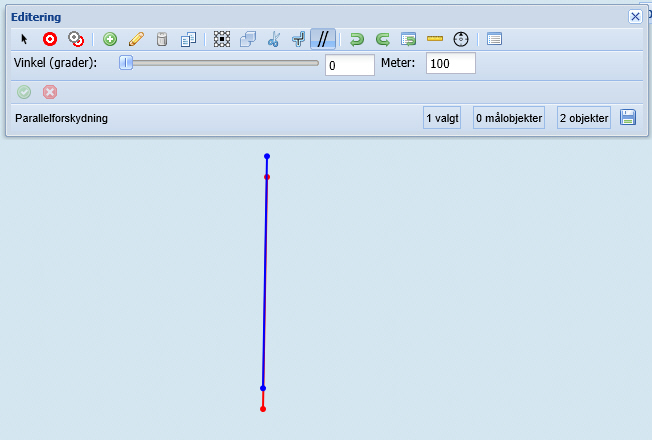The image size is (652, 440).
Task: Confirm with the green checkmark button
Action: click(24, 92)
